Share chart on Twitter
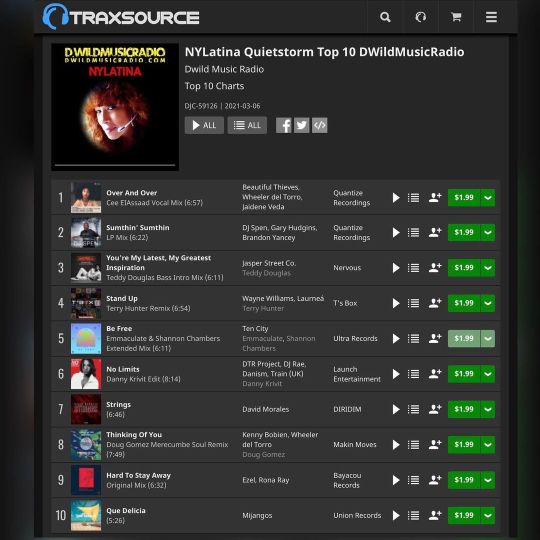This screenshot has width=540, height=540. (x=302, y=125)
